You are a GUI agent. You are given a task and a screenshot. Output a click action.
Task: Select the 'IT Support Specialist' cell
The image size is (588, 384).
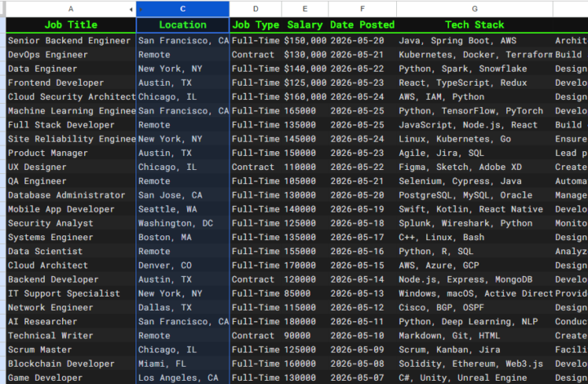(71, 293)
